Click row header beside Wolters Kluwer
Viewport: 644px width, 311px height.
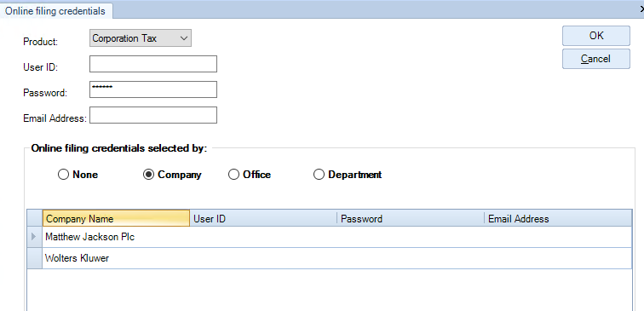(x=34, y=258)
